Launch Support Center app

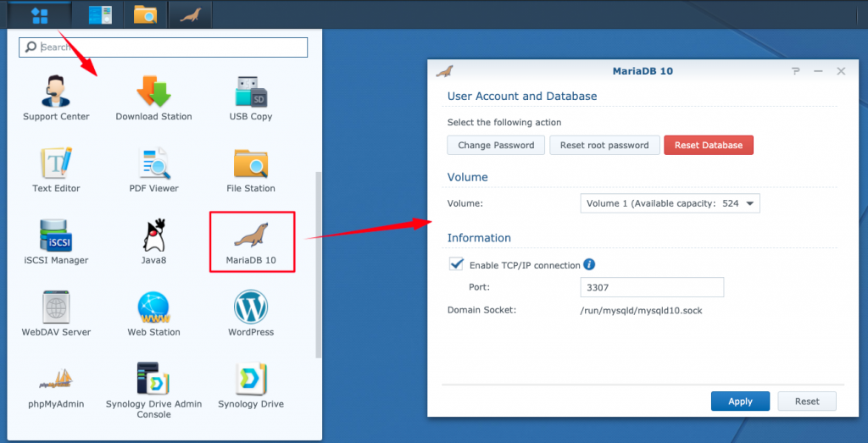[x=56, y=98]
